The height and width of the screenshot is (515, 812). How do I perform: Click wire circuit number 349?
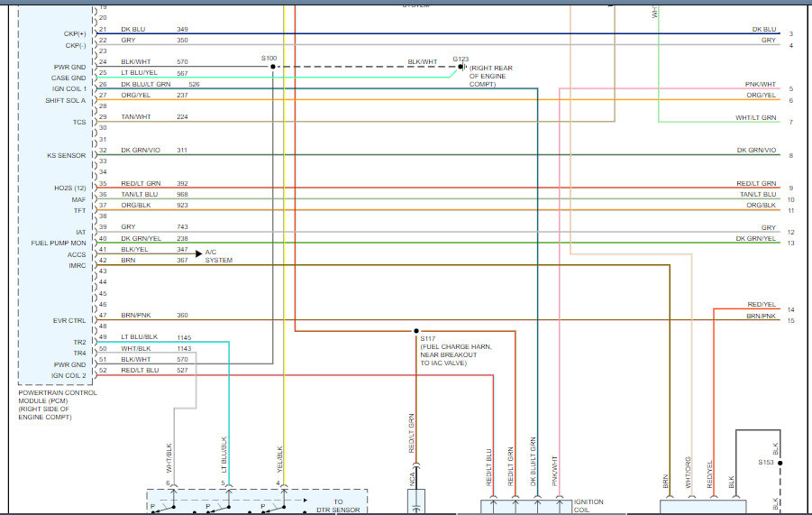tap(182, 30)
